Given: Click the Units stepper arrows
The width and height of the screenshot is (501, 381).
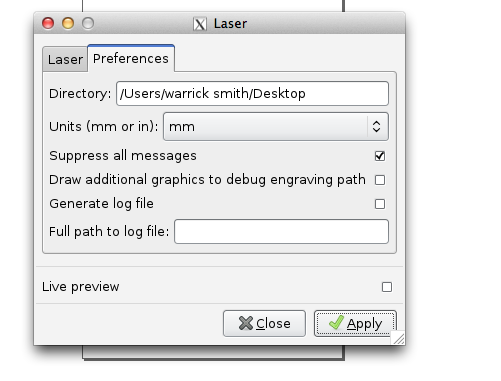Looking at the screenshot, I should pyautogui.click(x=376, y=126).
